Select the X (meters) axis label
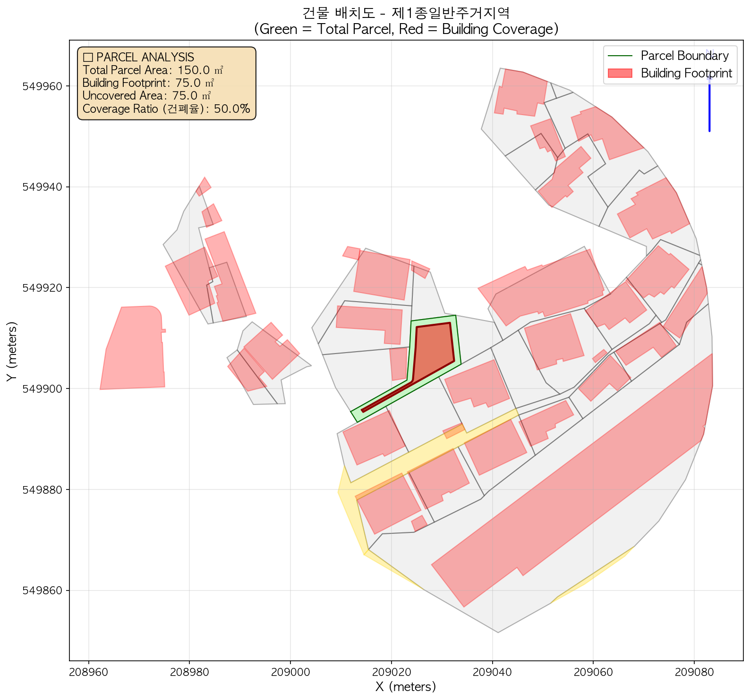750x700 pixels. (x=406, y=686)
